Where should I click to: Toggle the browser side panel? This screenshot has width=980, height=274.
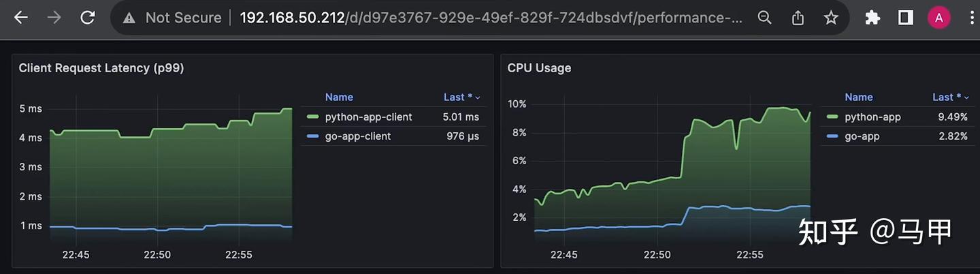point(905,18)
